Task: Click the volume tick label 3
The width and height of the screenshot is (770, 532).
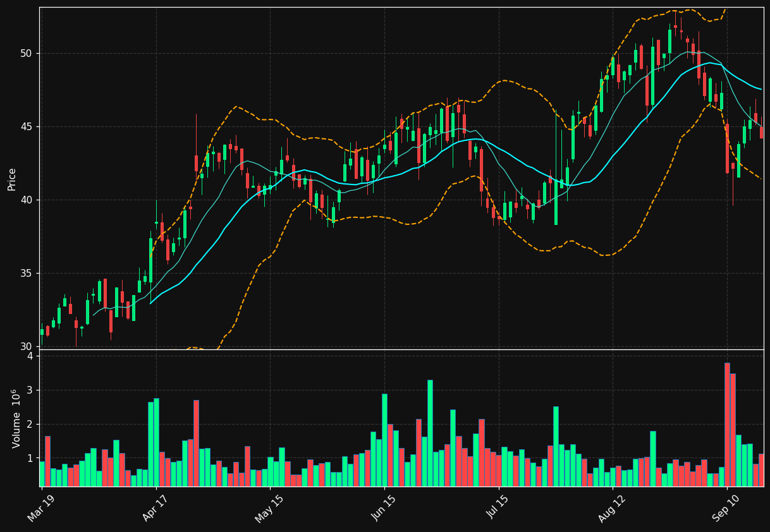Action: click(29, 390)
